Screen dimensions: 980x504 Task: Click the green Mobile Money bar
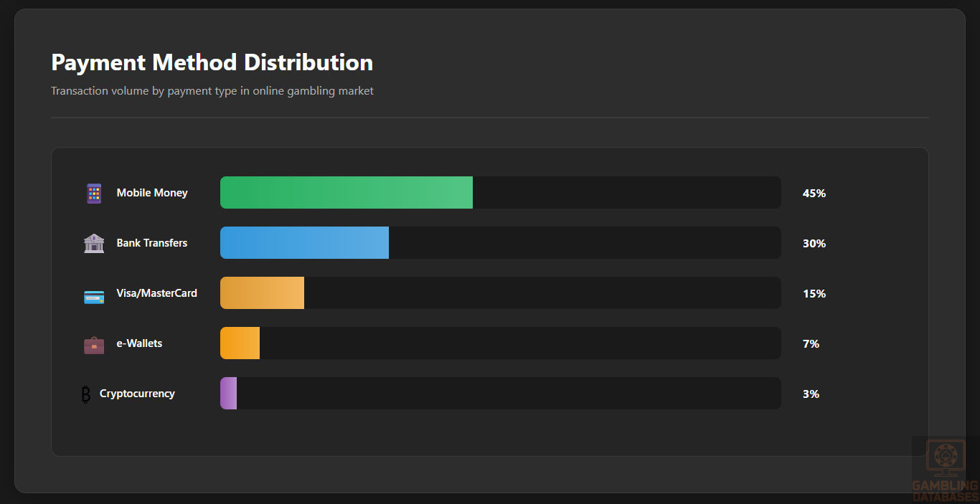point(346,193)
